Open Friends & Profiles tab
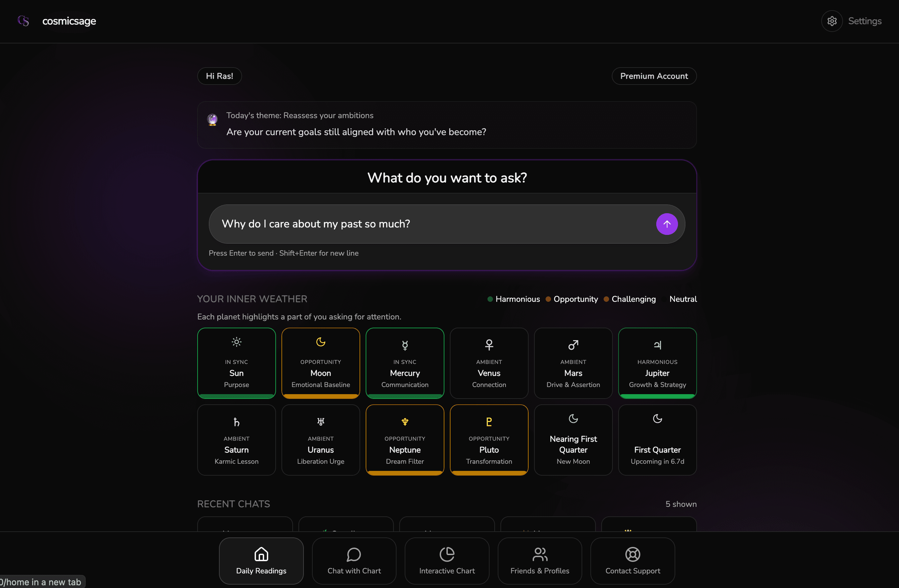The height and width of the screenshot is (588, 899). (x=539, y=561)
